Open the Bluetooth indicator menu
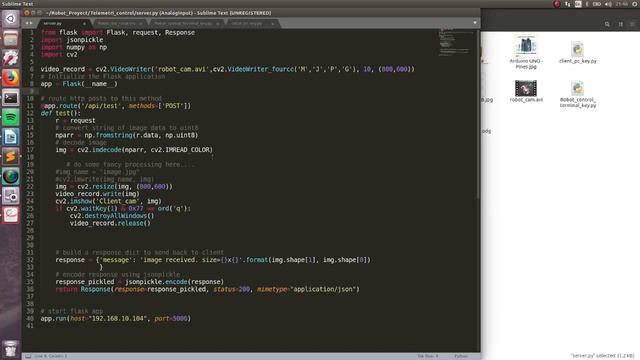 point(587,4)
